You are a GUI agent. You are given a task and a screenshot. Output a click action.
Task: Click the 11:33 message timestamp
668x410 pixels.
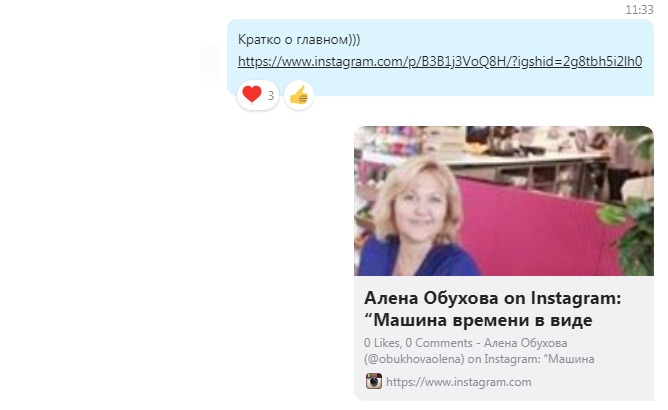pos(639,9)
